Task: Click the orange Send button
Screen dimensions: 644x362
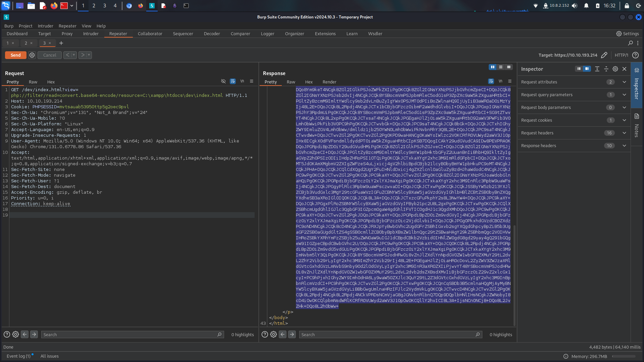Action: 15,55
